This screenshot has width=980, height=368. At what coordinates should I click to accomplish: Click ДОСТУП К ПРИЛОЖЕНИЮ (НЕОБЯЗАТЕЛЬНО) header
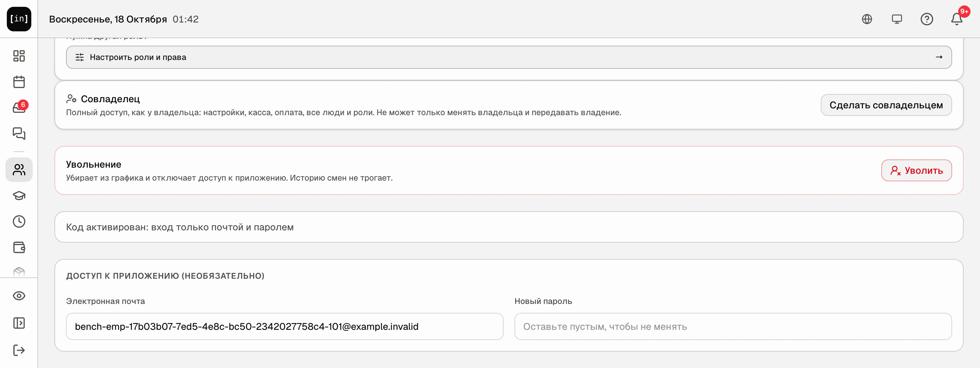point(165,276)
